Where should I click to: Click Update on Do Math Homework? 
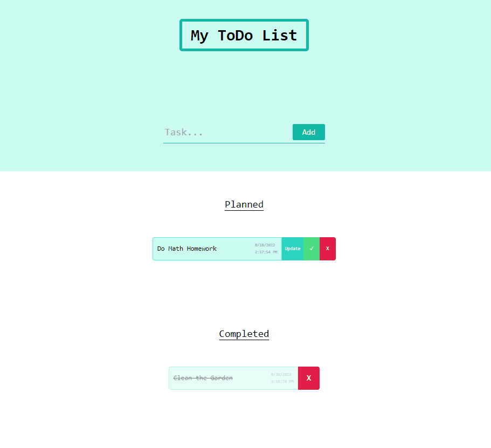click(x=293, y=249)
